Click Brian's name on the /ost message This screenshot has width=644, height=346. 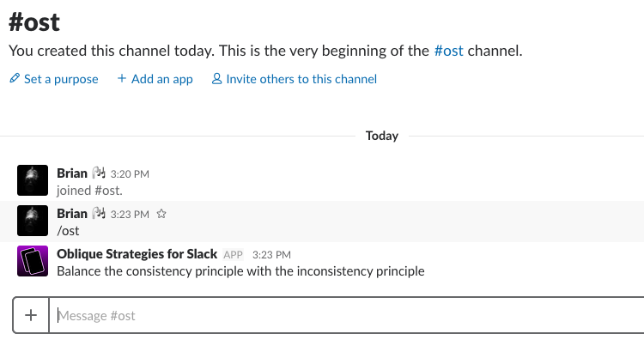[x=72, y=214]
